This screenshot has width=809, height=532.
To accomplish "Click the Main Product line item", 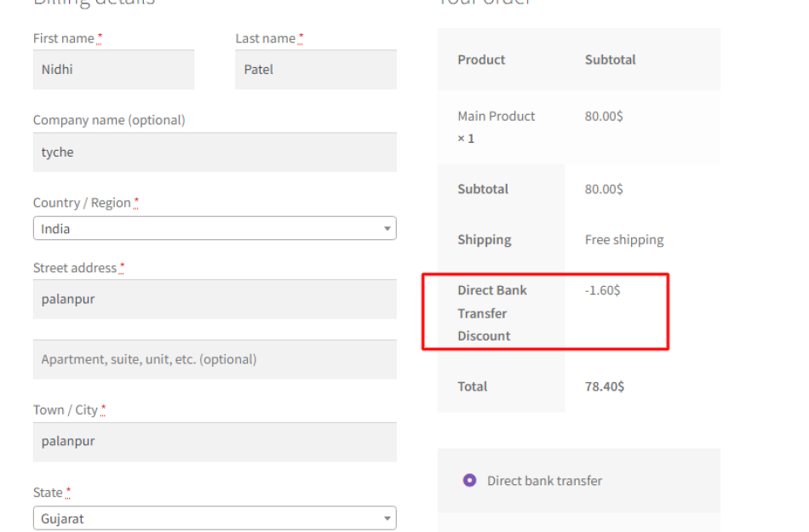I will click(496, 116).
